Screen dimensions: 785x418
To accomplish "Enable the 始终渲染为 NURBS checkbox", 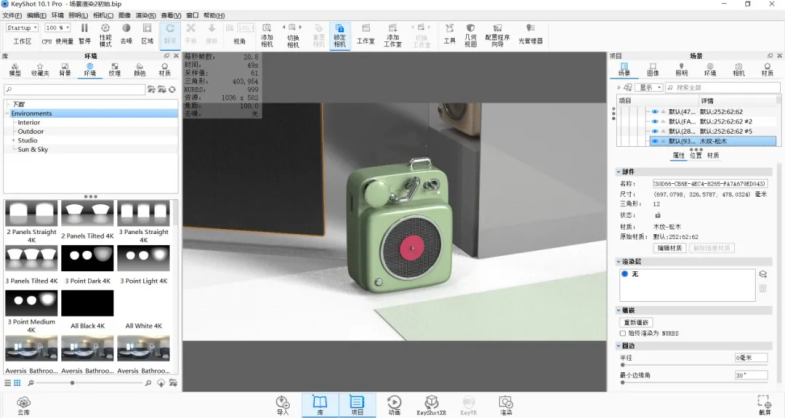I will click(x=624, y=333).
